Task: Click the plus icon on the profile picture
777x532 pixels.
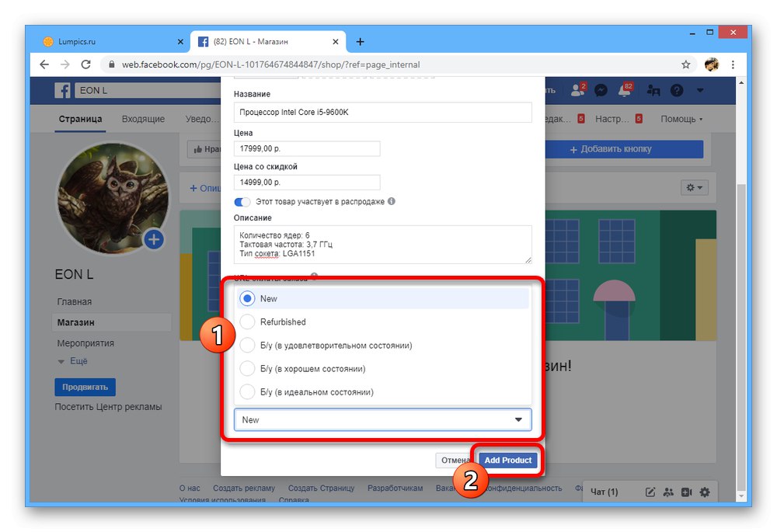Action: tap(154, 240)
